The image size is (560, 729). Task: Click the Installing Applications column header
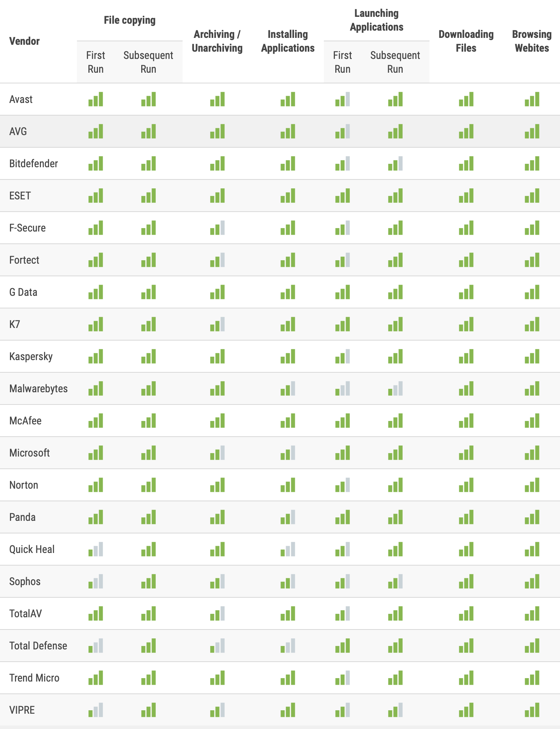(288, 41)
